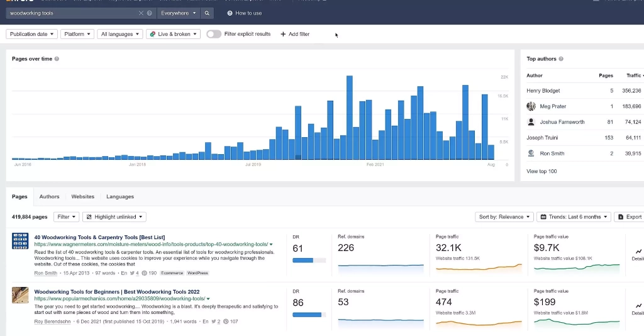Click the 419,884 pages count
Screen dimensions: 644x336
click(30, 217)
